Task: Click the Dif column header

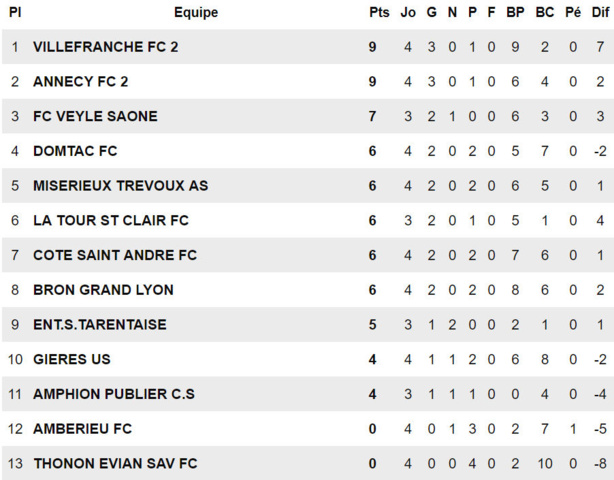Action: [x=599, y=13]
